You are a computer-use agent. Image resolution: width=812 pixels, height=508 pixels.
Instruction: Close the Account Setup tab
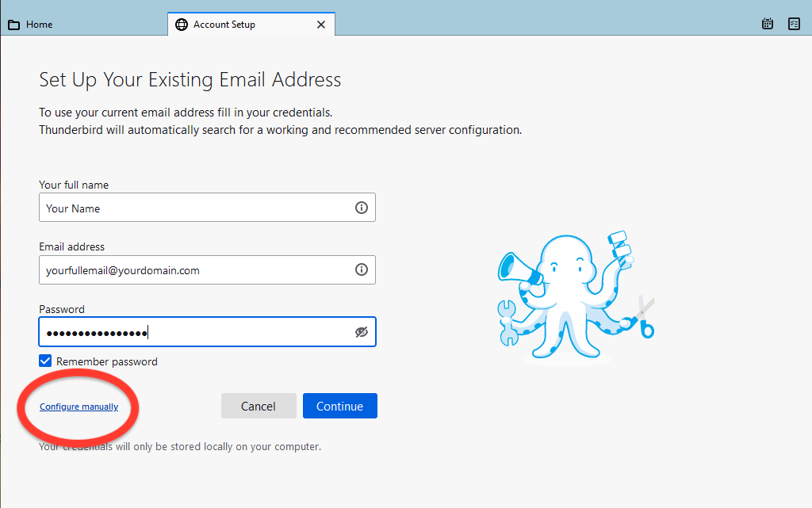tap(321, 25)
